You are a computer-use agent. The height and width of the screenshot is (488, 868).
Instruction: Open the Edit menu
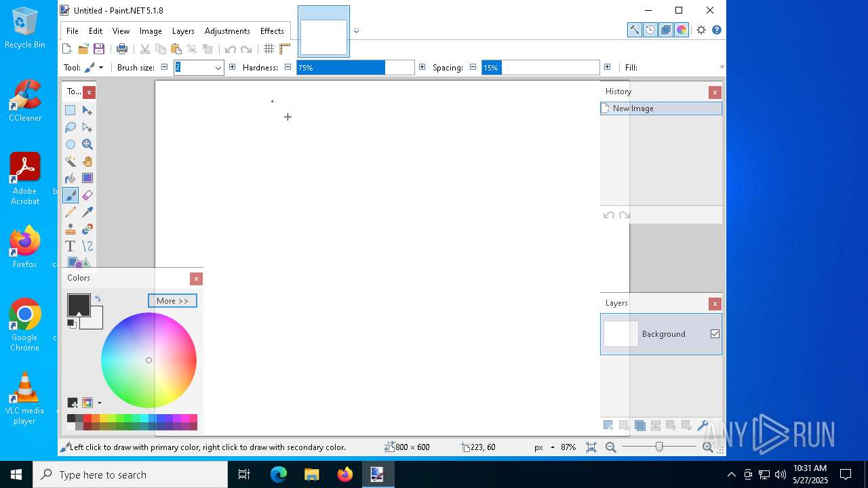click(x=96, y=31)
